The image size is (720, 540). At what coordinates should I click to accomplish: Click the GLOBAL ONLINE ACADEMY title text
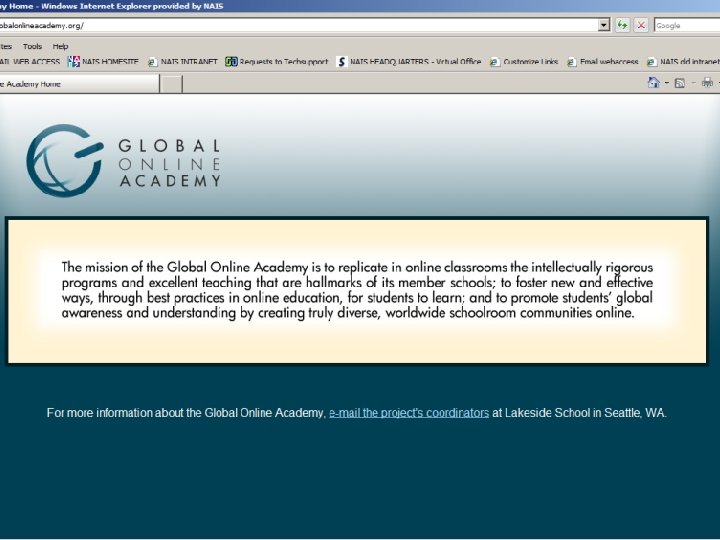(169, 163)
